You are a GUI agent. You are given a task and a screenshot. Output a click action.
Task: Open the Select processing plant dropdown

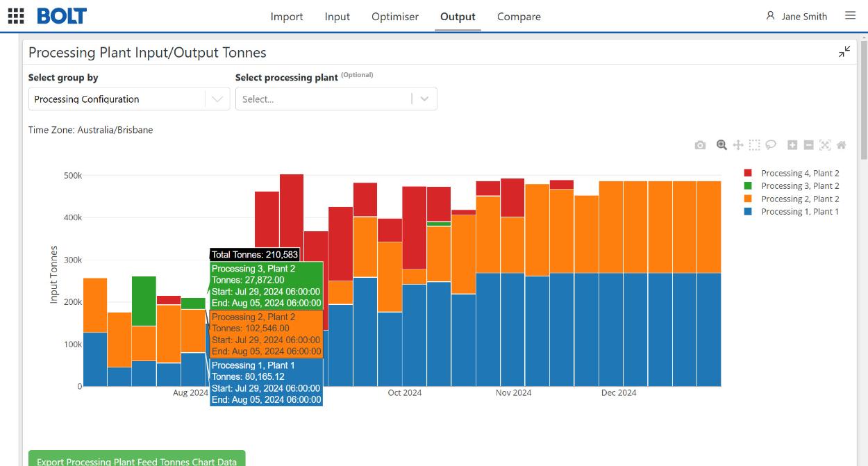pos(336,99)
